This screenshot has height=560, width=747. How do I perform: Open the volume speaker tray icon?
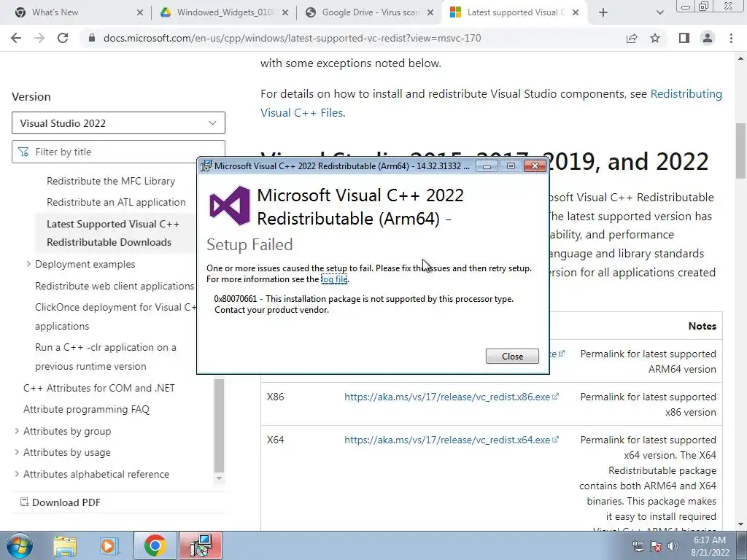pos(673,547)
